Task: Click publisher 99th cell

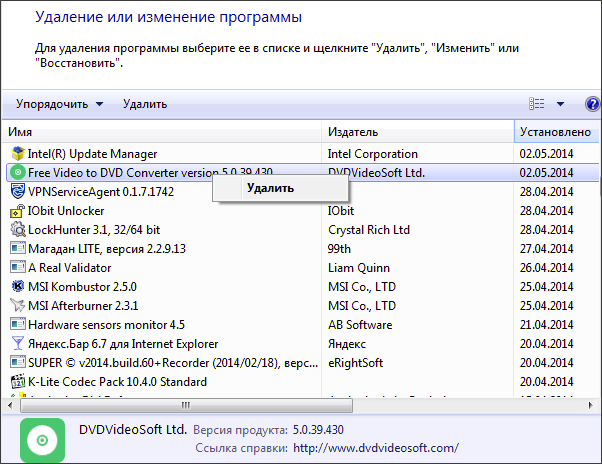Action: pyautogui.click(x=339, y=249)
